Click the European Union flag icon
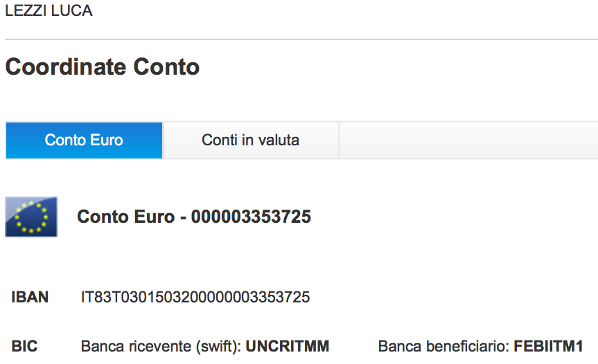Image resolution: width=598 pixels, height=364 pixels. coord(31,217)
